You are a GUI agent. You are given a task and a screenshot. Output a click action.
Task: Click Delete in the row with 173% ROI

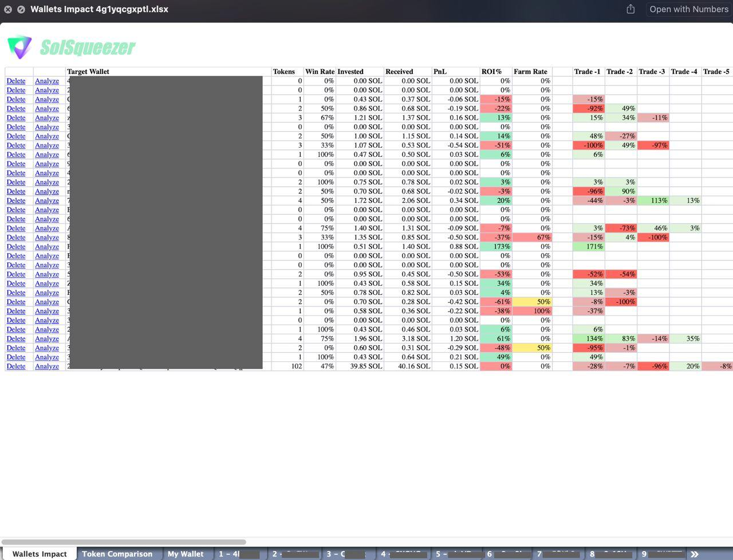coord(16,247)
